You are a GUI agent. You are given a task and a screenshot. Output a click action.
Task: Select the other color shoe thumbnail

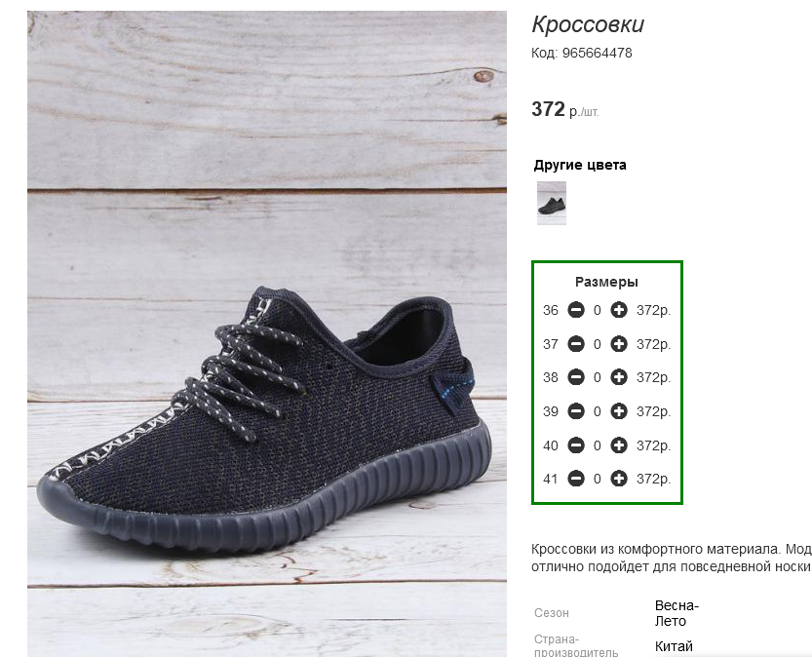click(552, 203)
